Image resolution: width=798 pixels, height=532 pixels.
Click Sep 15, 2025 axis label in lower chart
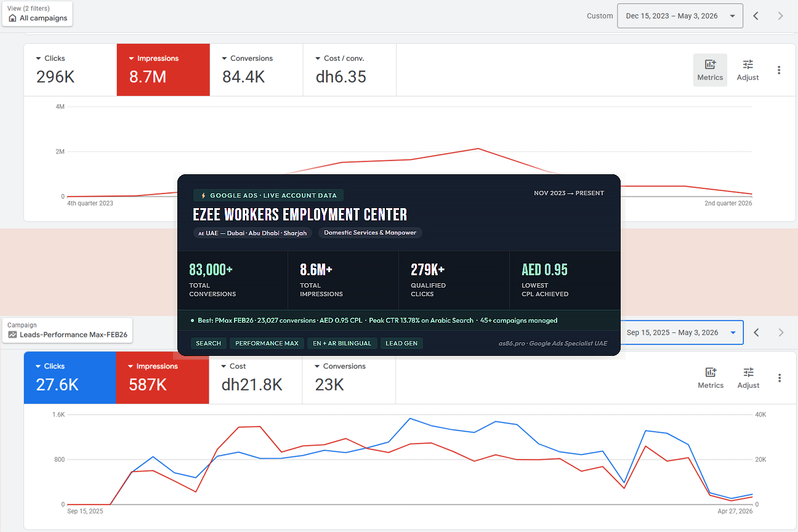click(x=86, y=511)
